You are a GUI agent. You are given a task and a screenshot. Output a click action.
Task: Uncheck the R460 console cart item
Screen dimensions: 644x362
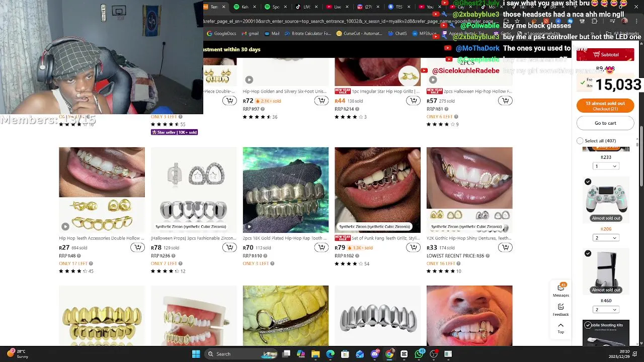[588, 253]
